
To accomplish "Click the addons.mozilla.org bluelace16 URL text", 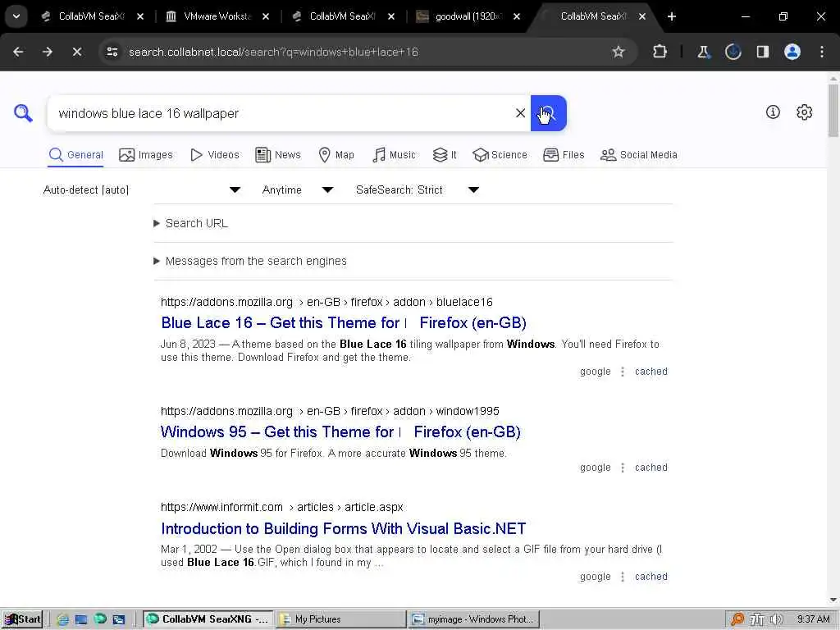I will coord(326,302).
